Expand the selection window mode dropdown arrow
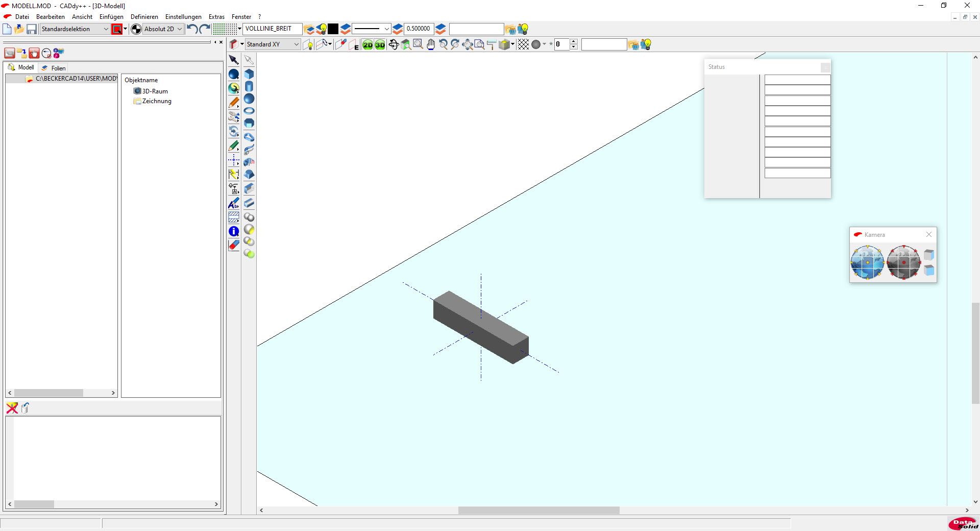The image size is (980, 531). (125, 29)
